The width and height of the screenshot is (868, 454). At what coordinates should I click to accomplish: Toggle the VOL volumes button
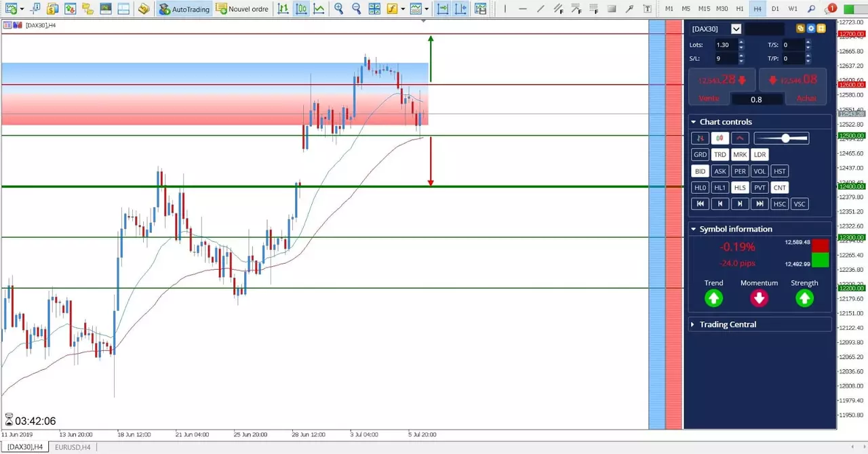click(759, 171)
